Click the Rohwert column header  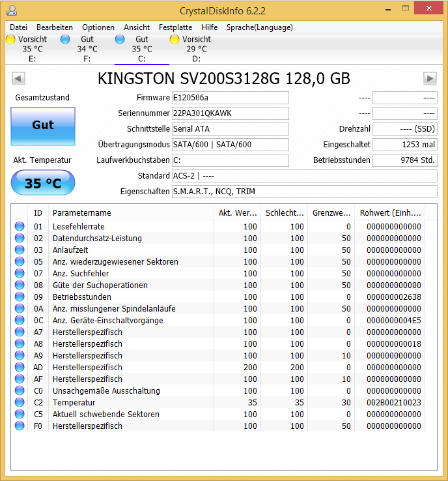390,213
